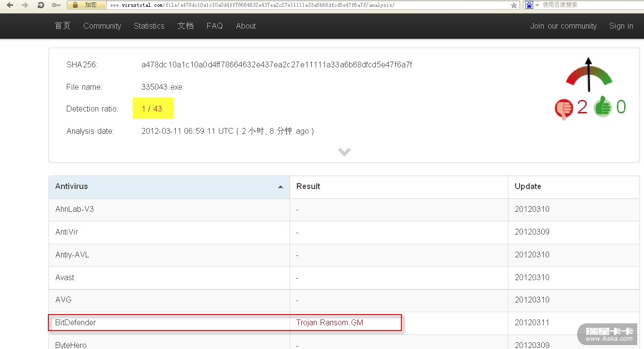Viewport: 644px width, 349px height.
Task: Click the Antiy-AVL antivirus row name
Action: pyautogui.click(x=72, y=254)
